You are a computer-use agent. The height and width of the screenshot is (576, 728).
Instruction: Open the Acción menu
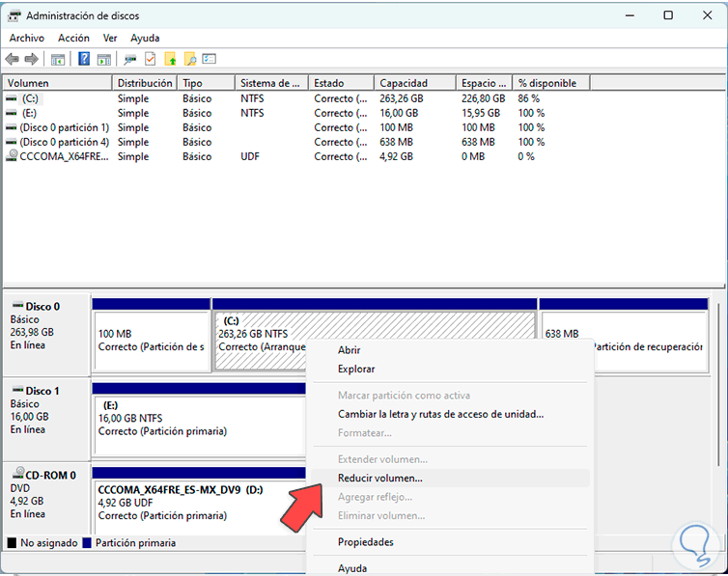73,38
